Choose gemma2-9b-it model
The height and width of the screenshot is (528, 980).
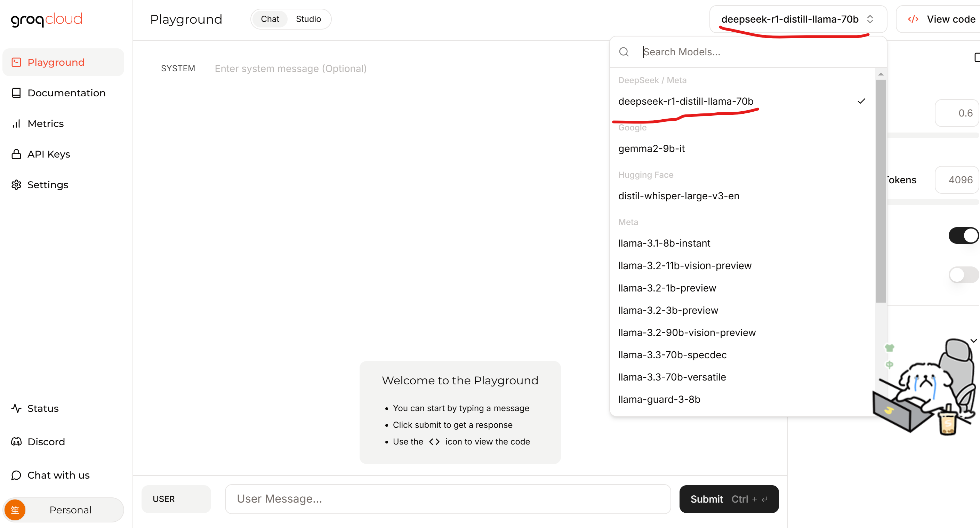(651, 149)
